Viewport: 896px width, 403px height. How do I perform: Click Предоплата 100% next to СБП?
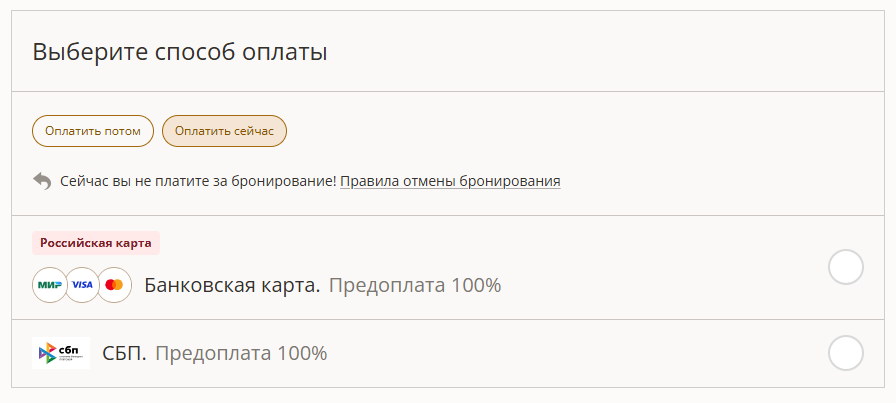pos(240,353)
